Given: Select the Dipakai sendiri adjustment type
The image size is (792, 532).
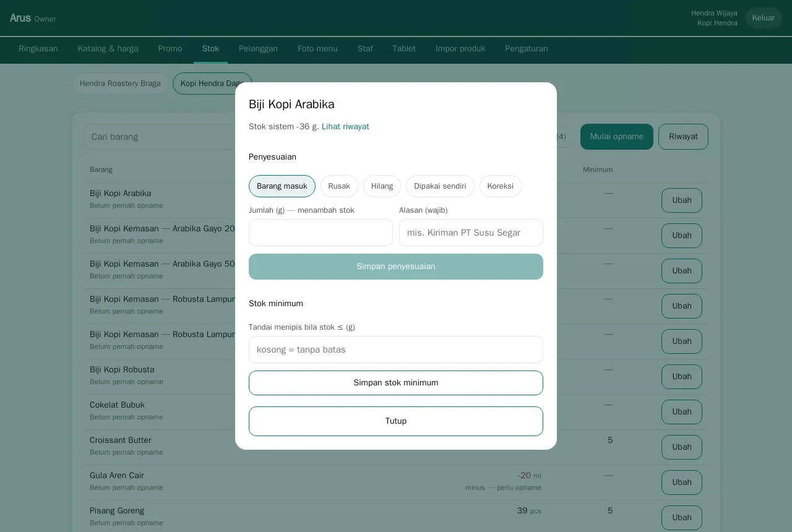Looking at the screenshot, I should 440,186.
